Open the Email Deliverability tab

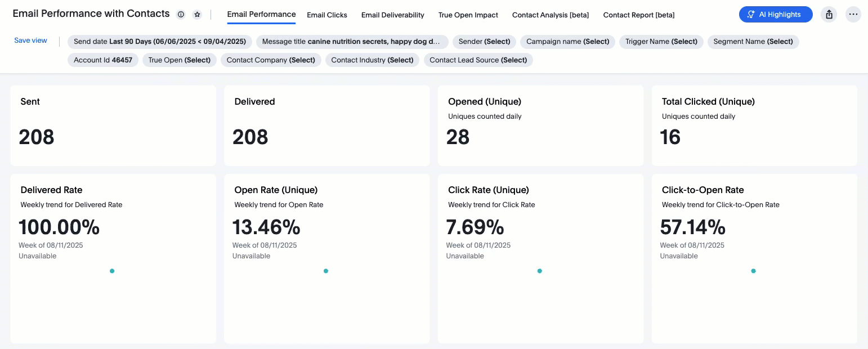click(393, 15)
